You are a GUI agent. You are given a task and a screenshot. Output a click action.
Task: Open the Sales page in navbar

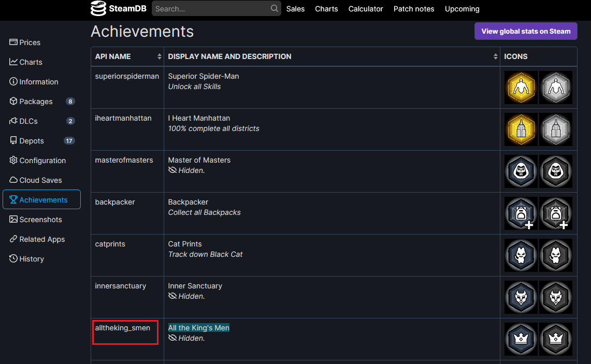coord(295,9)
